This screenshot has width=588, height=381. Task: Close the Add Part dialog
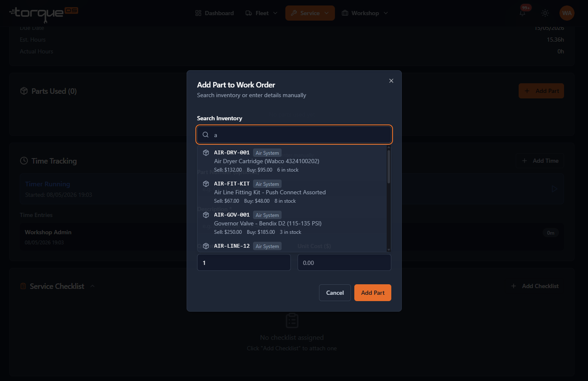pos(391,81)
